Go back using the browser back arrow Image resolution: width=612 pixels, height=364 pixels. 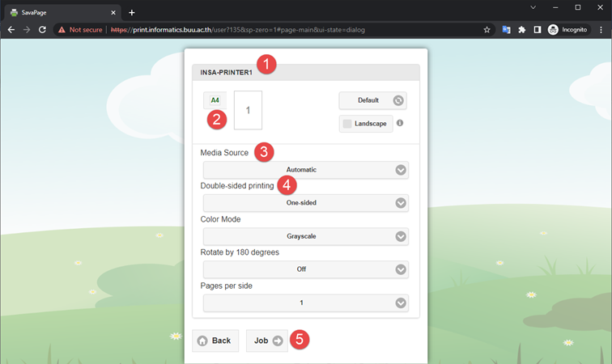point(11,30)
